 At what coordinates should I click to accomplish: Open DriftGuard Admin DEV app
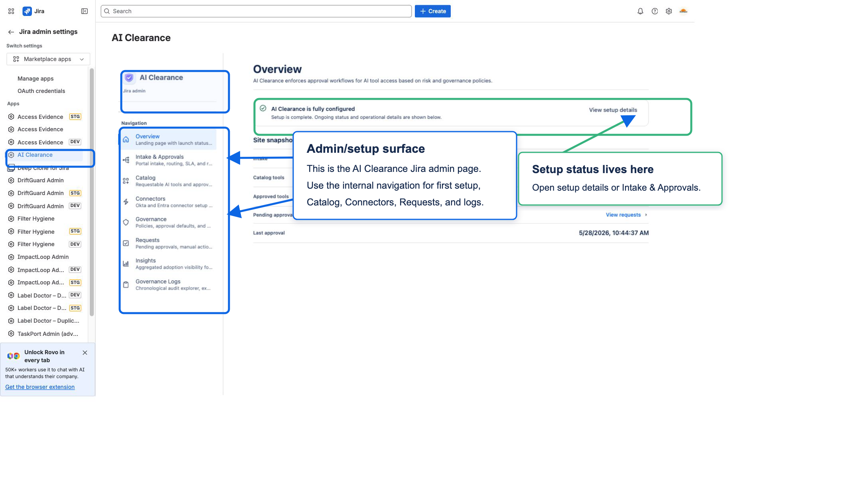click(x=44, y=206)
